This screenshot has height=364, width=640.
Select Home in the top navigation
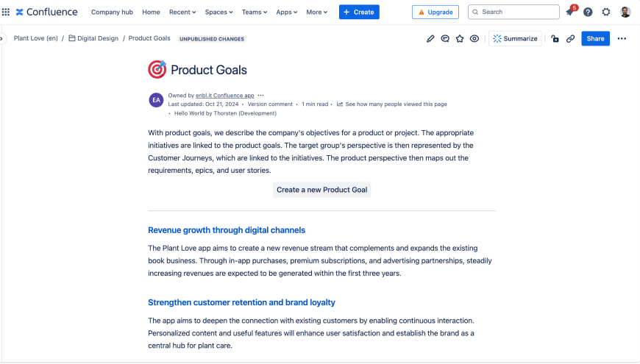coord(151,12)
